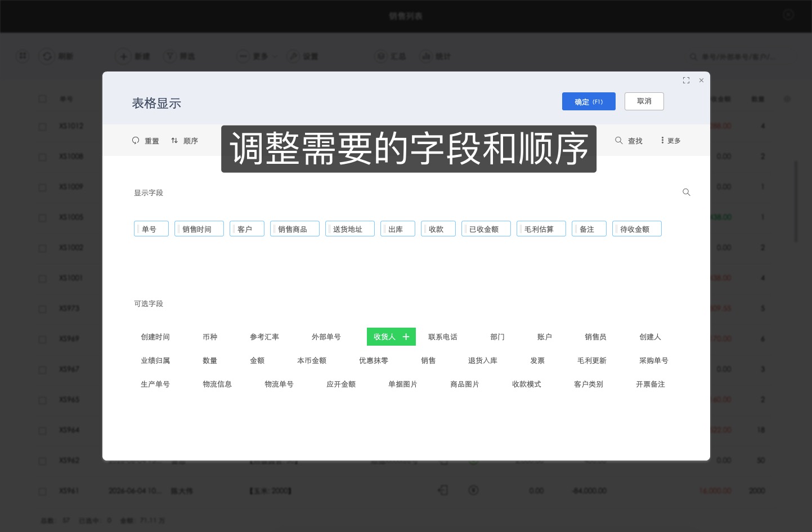
Task: Add the 联系电话 optional field
Action: click(x=443, y=337)
